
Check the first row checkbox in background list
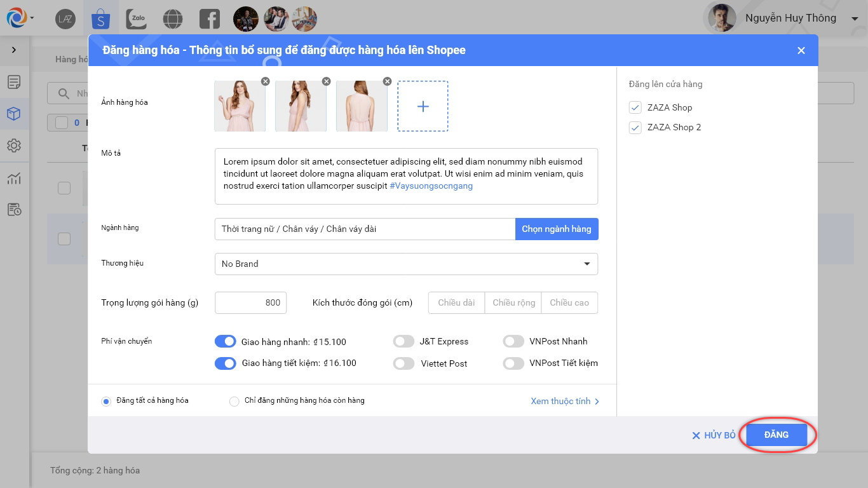pos(64,188)
